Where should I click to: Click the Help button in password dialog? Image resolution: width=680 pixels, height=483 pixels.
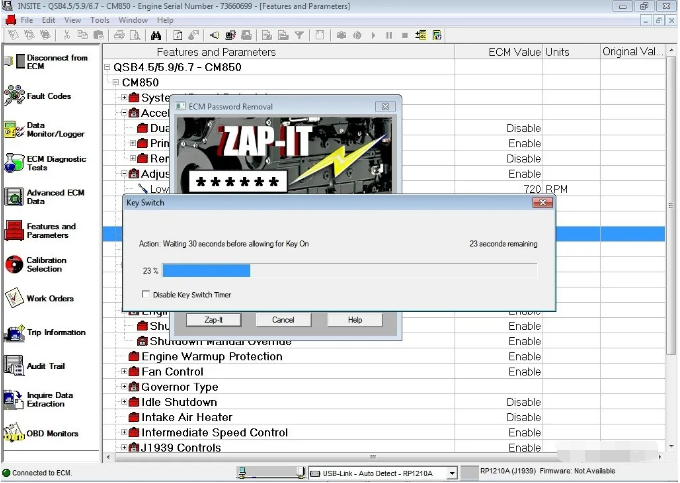click(355, 320)
